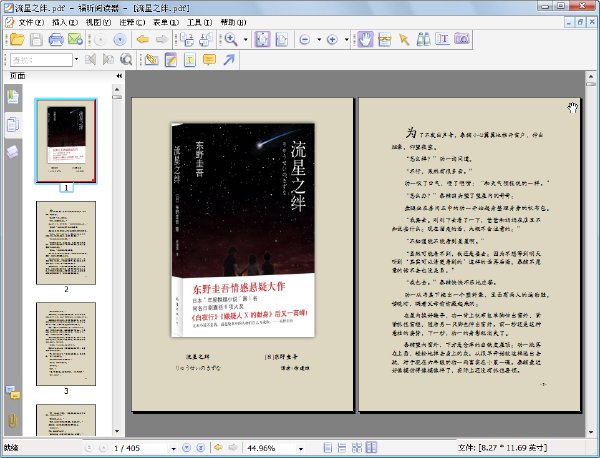Image resolution: width=600 pixels, height=458 pixels.
Task: Collapse the Pages side panel
Action: [119, 76]
